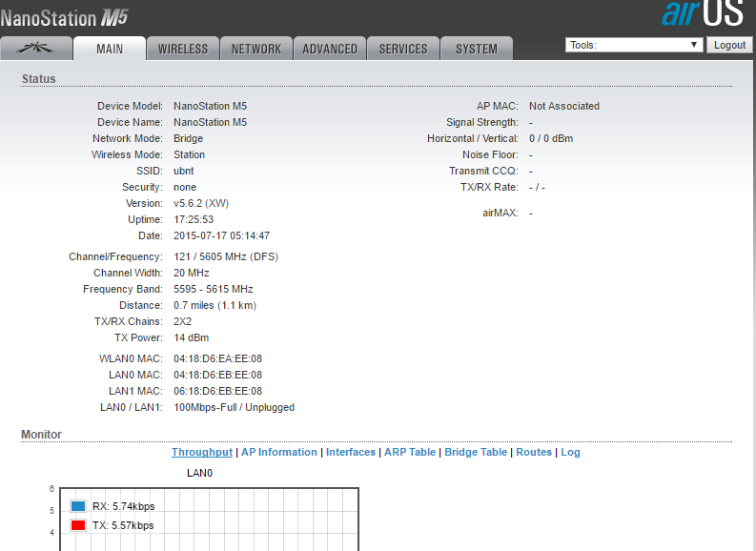This screenshot has height=551, width=756.
Task: Click the frequency band 5595 - 5615 MHz
Action: (x=214, y=289)
